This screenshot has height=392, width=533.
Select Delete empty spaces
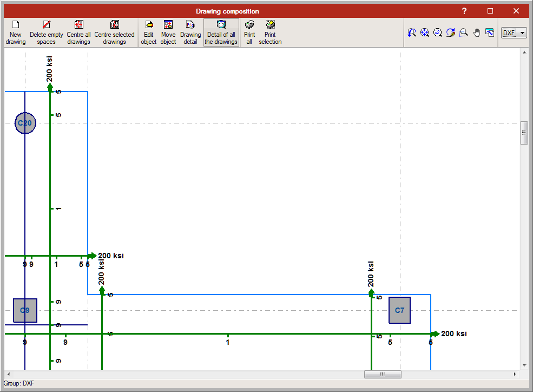(x=47, y=32)
